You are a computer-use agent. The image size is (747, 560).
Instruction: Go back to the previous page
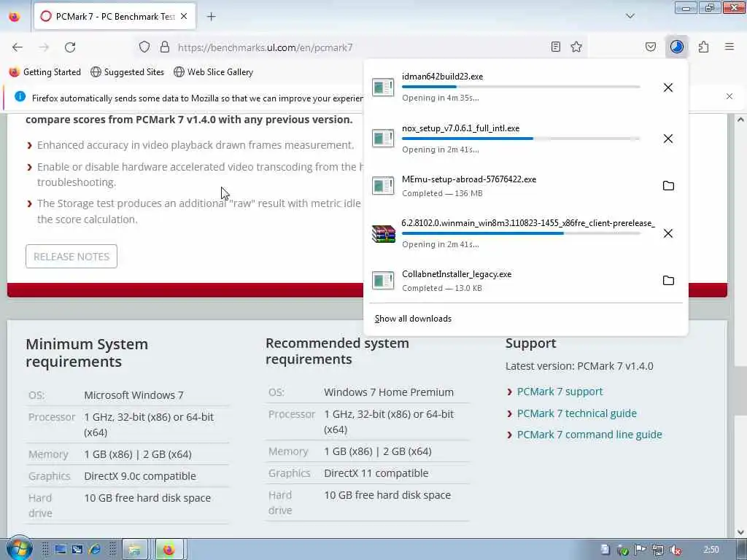pyautogui.click(x=18, y=47)
